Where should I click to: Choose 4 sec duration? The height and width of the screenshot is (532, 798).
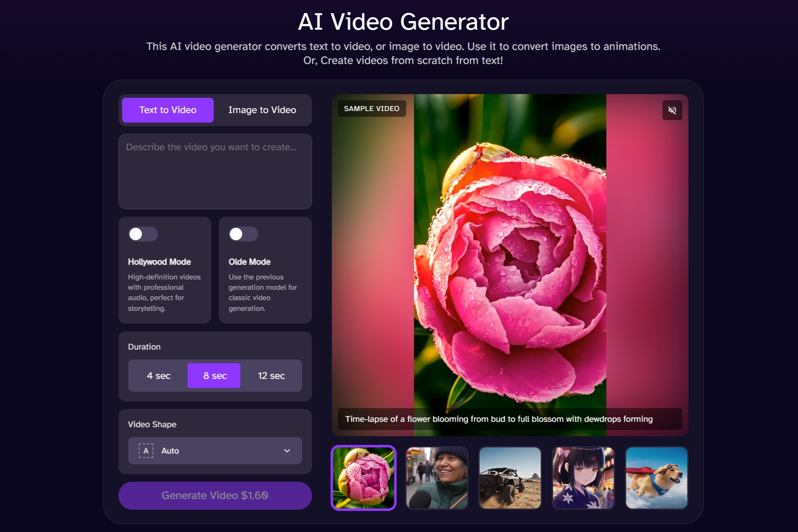pos(159,376)
